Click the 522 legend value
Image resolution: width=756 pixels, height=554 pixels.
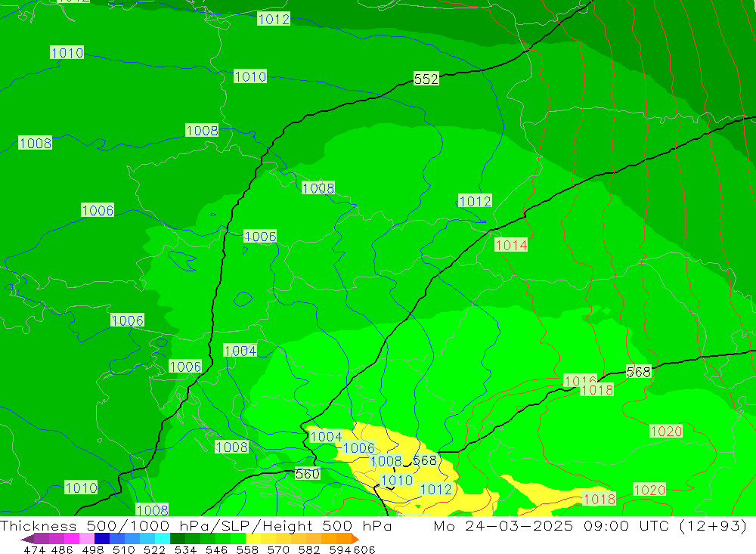click(x=154, y=549)
